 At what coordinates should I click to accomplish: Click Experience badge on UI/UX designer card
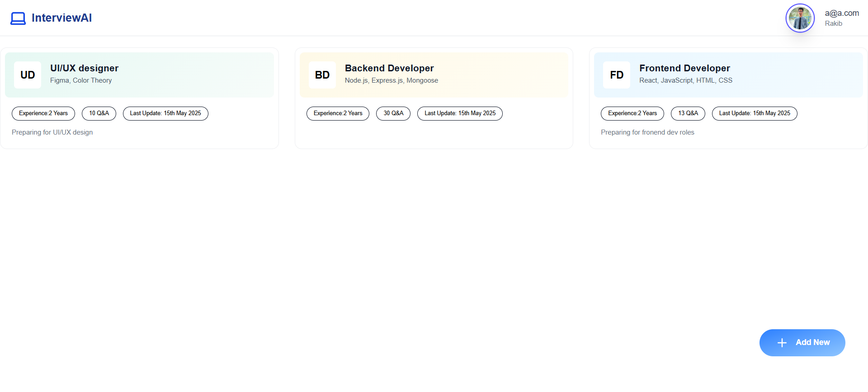coord(43,113)
